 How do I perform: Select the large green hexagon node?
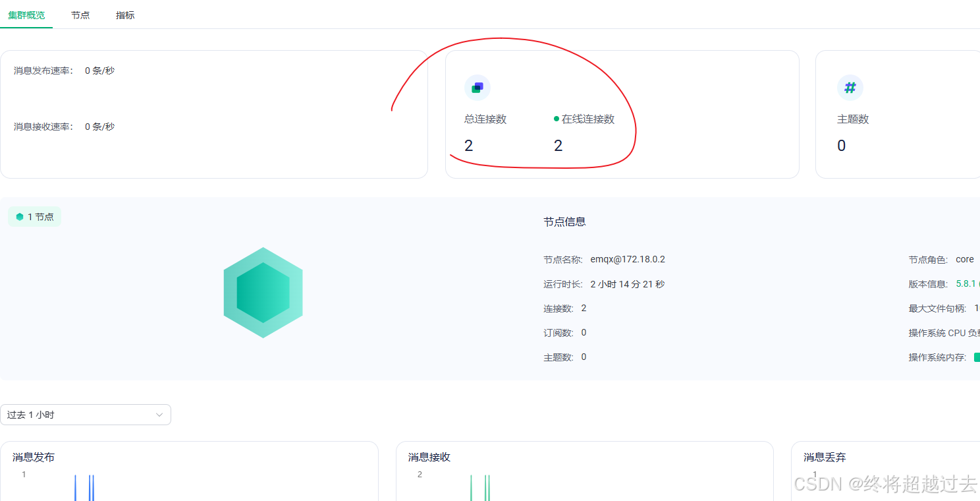(x=263, y=293)
